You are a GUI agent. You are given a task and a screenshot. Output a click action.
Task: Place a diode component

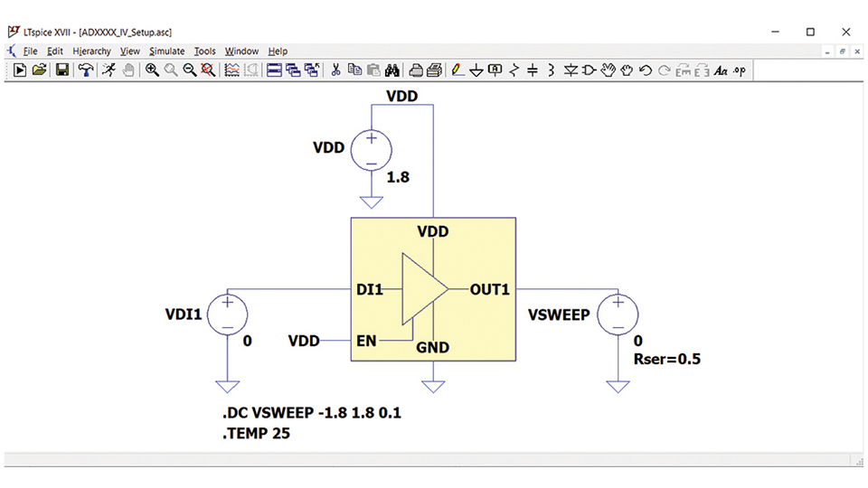point(571,70)
